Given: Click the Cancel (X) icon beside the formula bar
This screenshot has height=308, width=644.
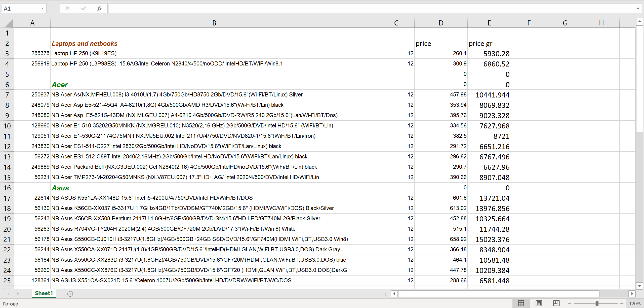Looking at the screenshot, I should tap(67, 8).
